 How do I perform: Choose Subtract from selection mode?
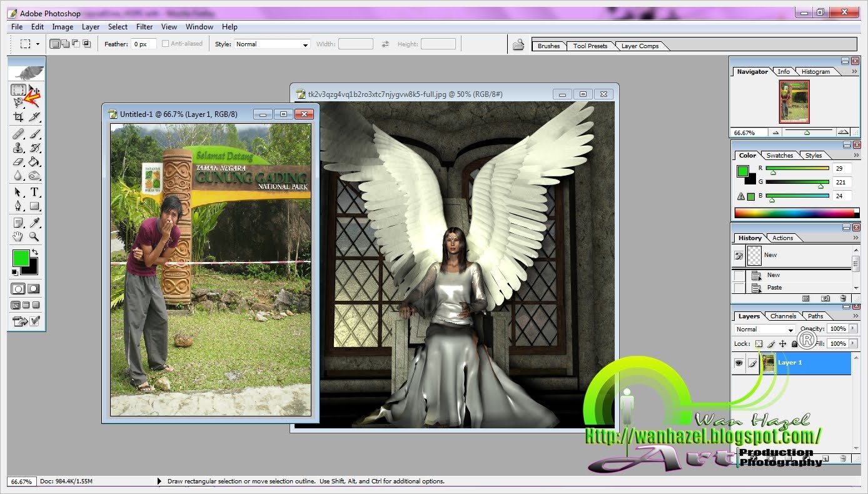click(76, 44)
